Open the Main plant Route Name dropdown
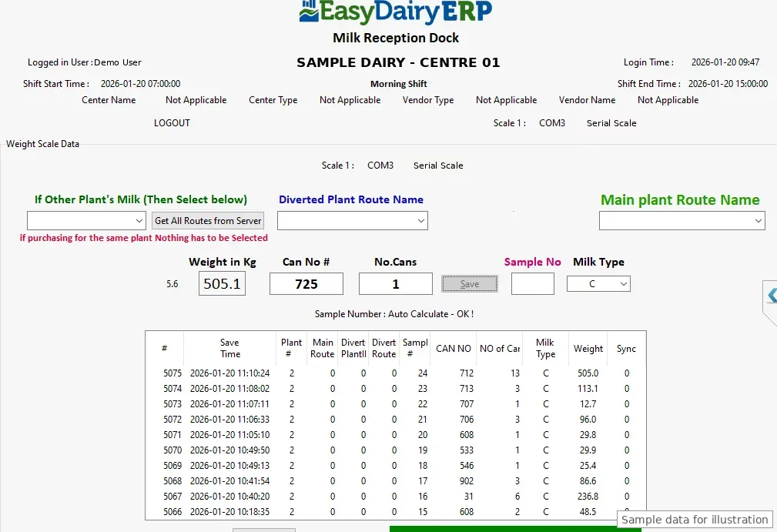 tap(682, 220)
